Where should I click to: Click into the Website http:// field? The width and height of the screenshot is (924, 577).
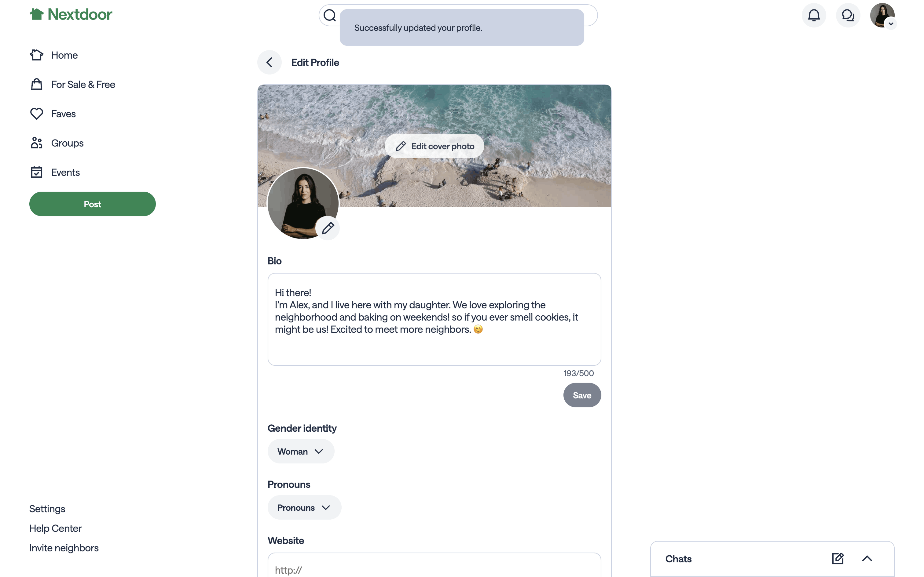coord(435,565)
